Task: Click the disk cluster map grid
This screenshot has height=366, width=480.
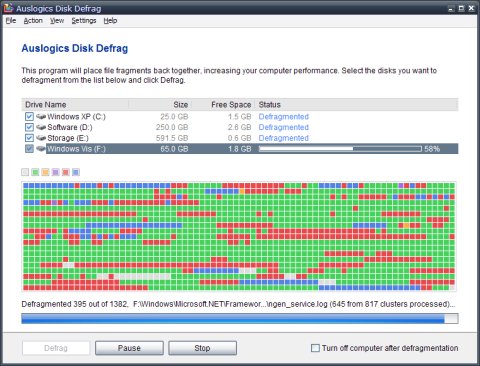Action: [x=239, y=237]
